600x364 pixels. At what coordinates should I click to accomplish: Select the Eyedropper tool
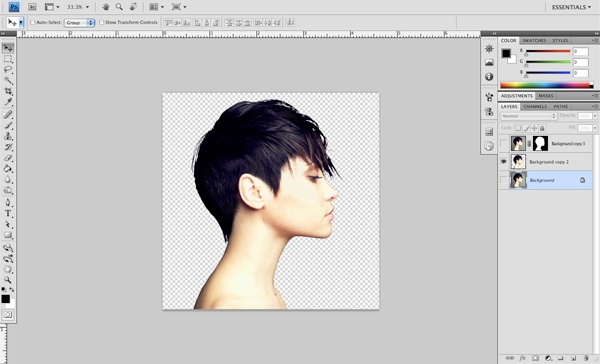click(8, 102)
